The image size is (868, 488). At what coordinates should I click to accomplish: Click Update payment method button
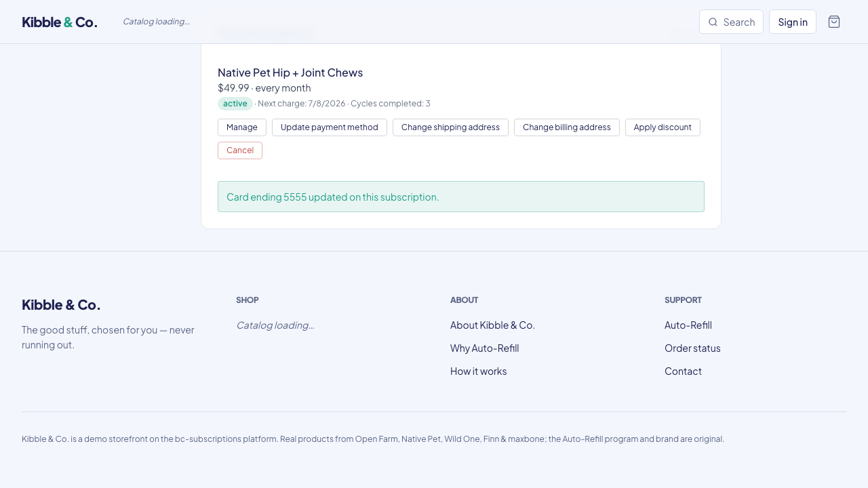tap(330, 127)
